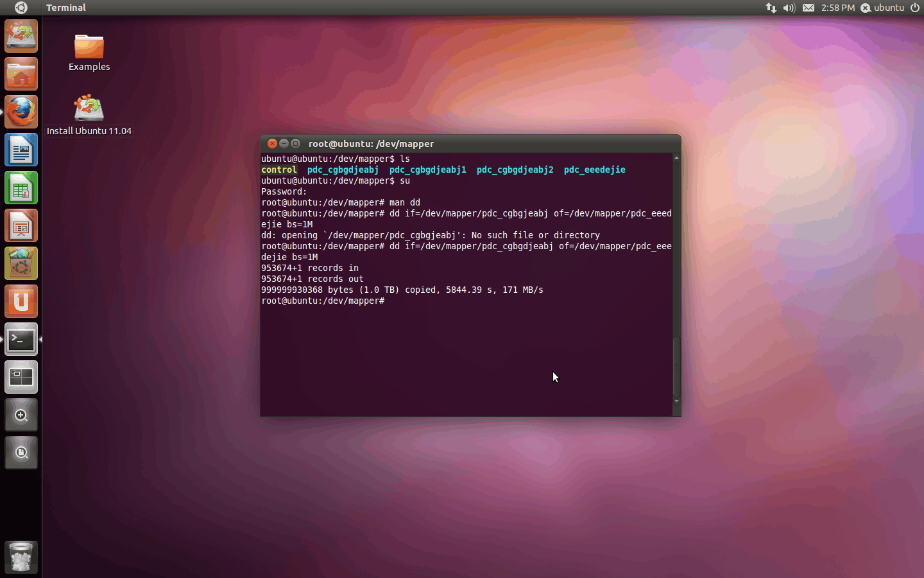
Task: Click the terminal vertical scrollbar thumb
Action: click(676, 366)
